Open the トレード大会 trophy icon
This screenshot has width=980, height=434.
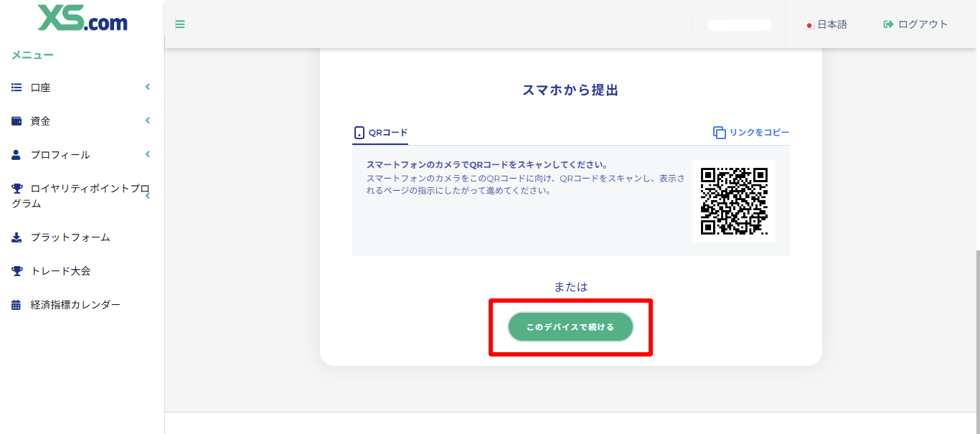tap(16, 270)
